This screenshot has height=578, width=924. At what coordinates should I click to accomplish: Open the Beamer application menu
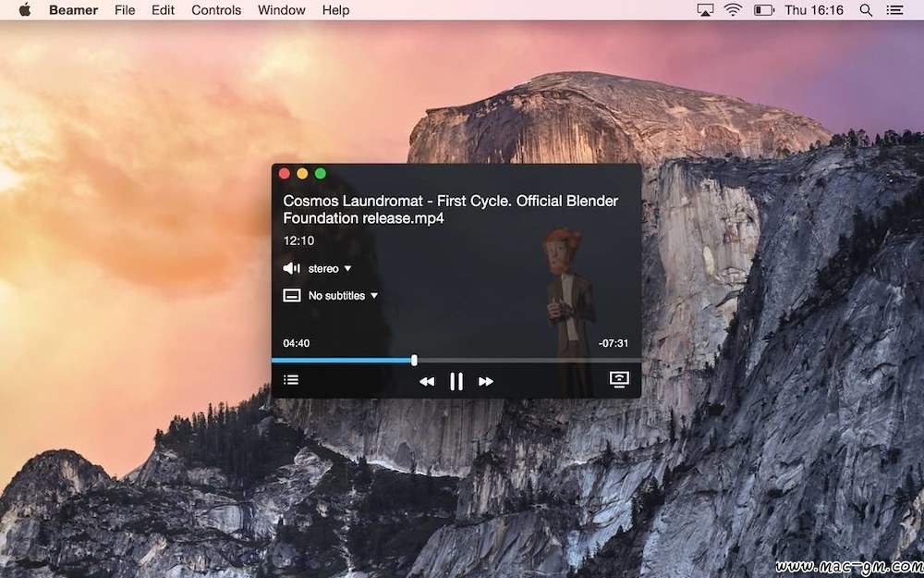click(74, 10)
